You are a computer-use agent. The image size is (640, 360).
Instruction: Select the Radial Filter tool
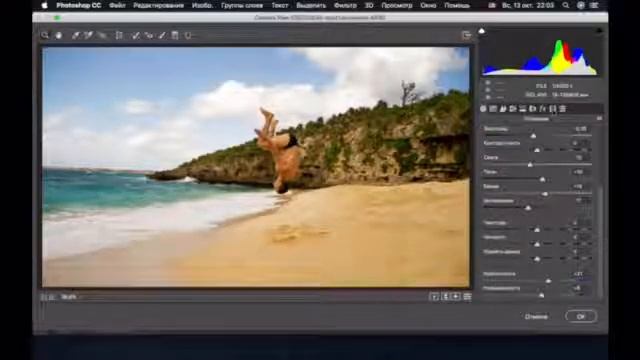pos(188,36)
